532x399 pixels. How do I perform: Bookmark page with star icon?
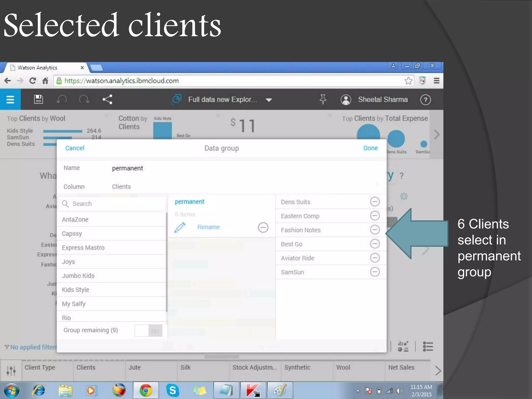pos(408,81)
